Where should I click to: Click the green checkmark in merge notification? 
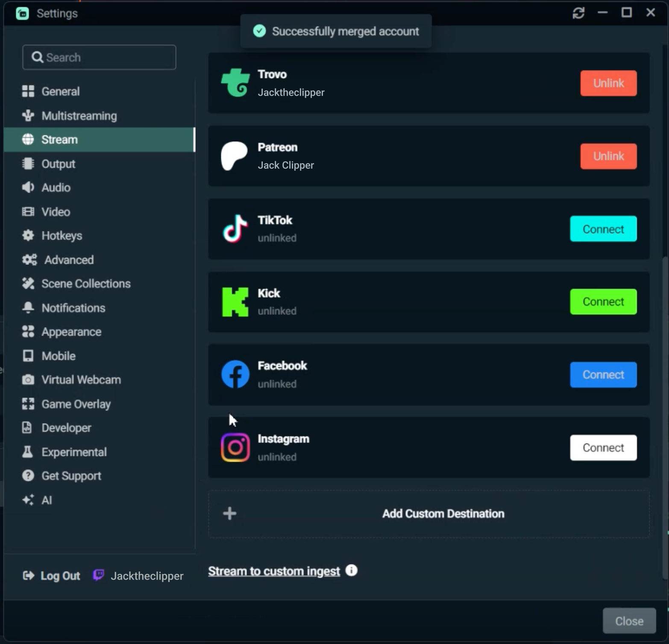(259, 31)
